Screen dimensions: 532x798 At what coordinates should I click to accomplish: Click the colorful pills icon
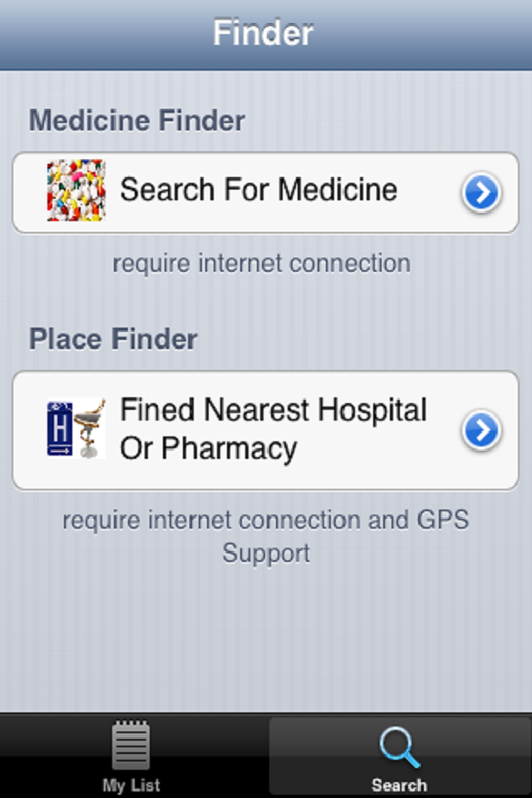[x=76, y=190]
